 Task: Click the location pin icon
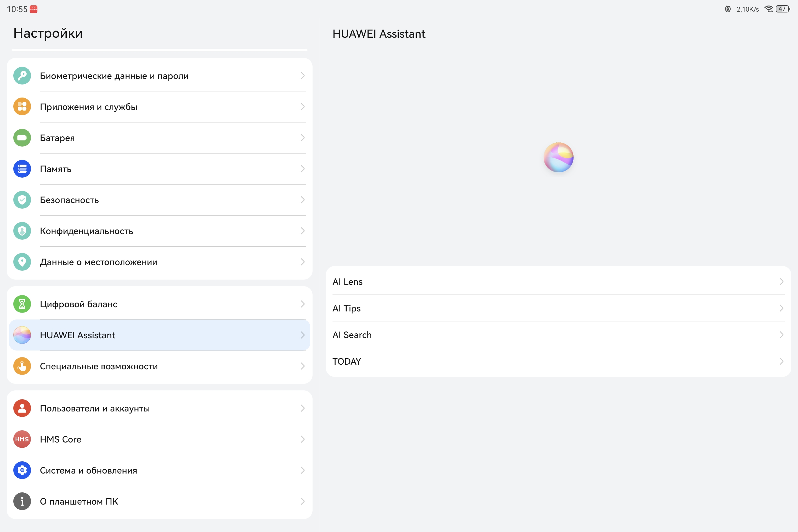[22, 262]
